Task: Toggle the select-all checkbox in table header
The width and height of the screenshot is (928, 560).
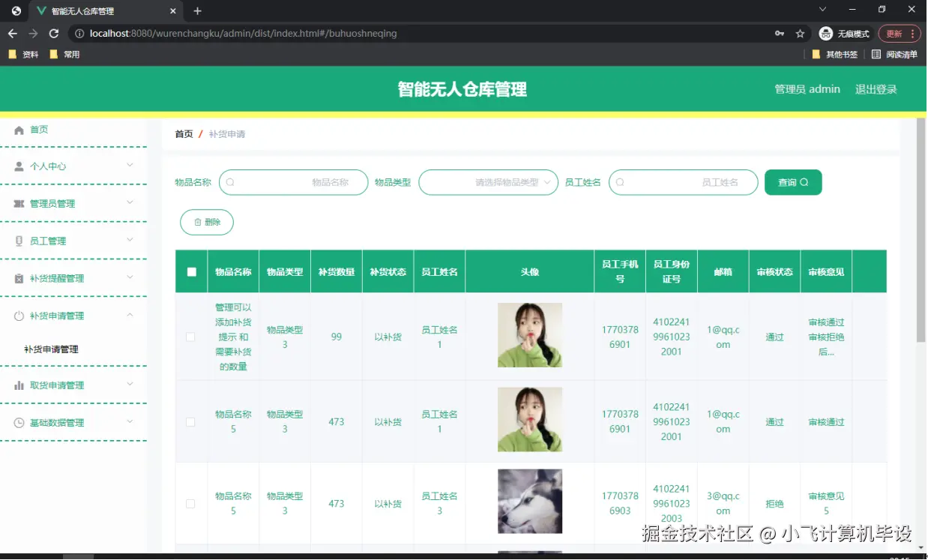Action: point(191,272)
